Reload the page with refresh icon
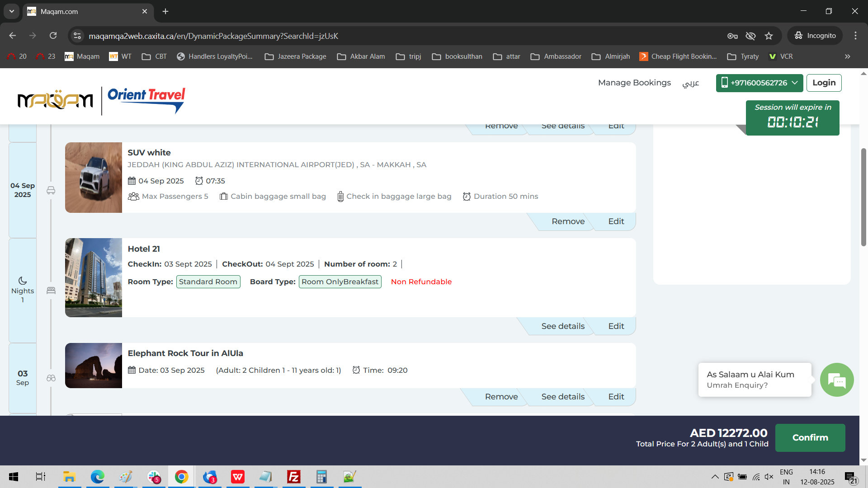The height and width of the screenshot is (488, 868). click(x=53, y=36)
